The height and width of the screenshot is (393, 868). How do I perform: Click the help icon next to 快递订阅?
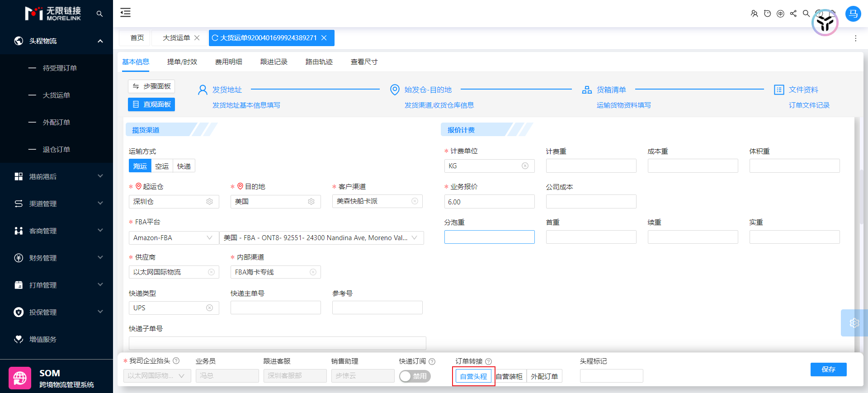(x=432, y=361)
